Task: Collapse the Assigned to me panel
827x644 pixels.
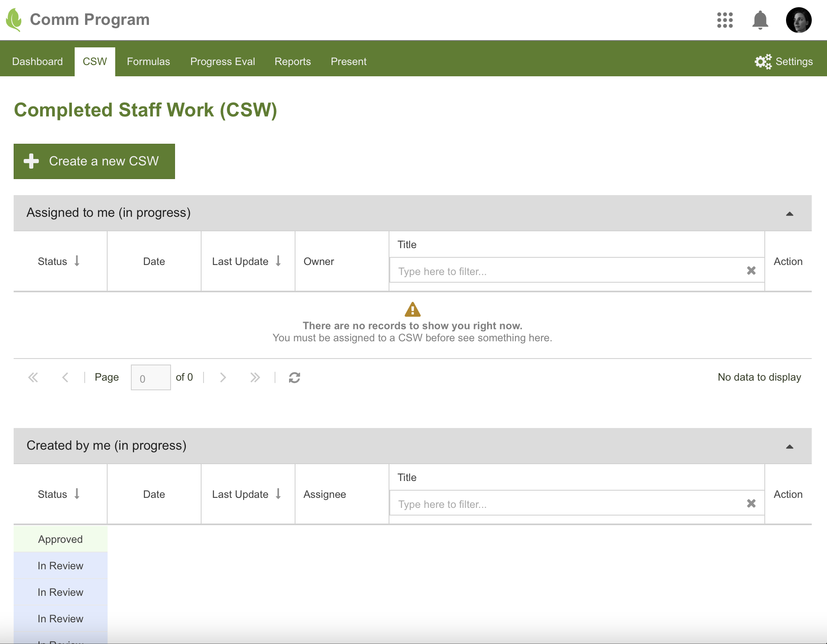Action: click(789, 214)
